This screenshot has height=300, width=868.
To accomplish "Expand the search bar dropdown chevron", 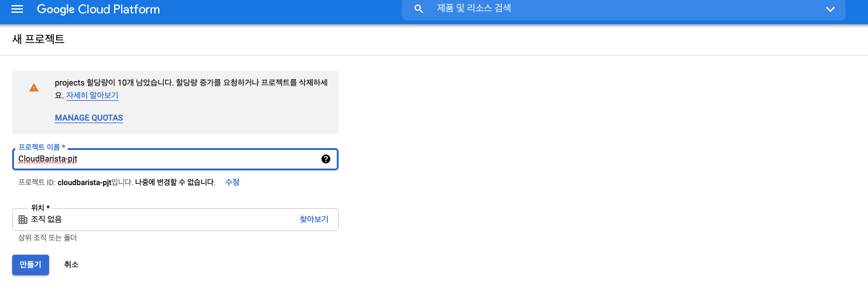I will pos(830,9).
